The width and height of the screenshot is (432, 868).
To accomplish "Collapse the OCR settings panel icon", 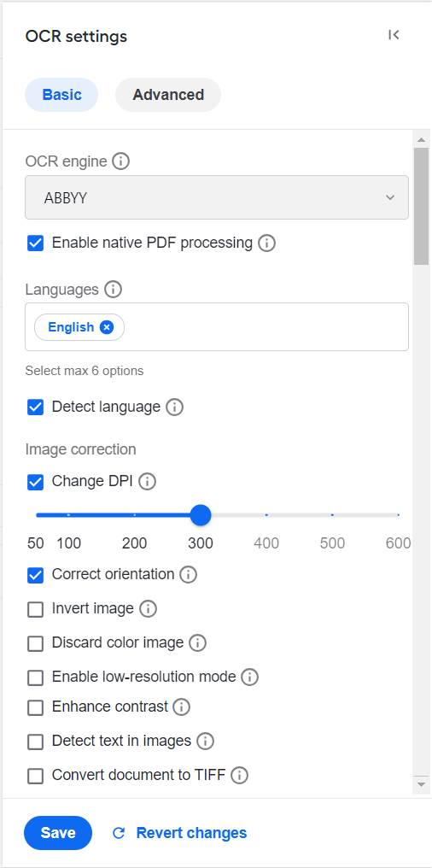I will [x=394, y=35].
